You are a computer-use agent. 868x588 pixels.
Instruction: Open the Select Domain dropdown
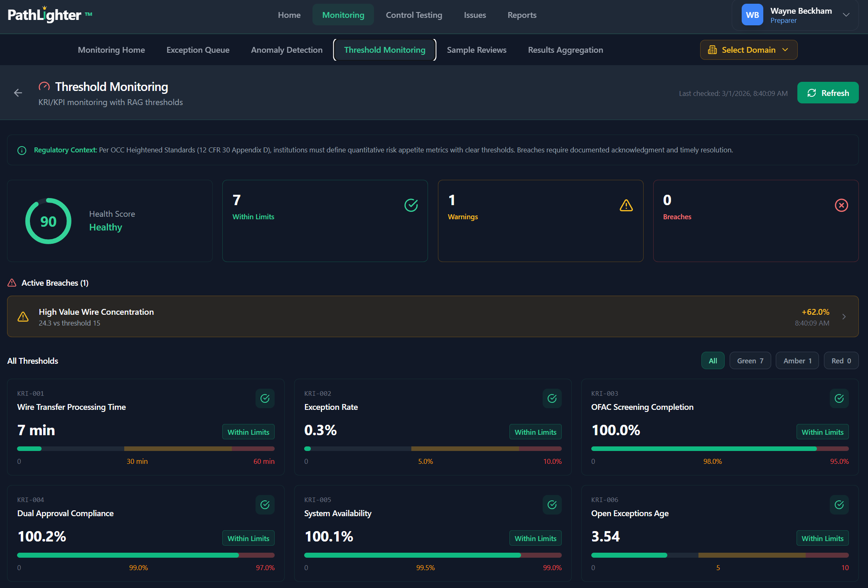748,49
